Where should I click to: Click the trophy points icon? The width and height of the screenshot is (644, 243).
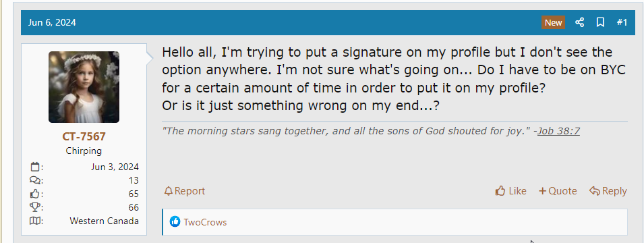pos(35,207)
